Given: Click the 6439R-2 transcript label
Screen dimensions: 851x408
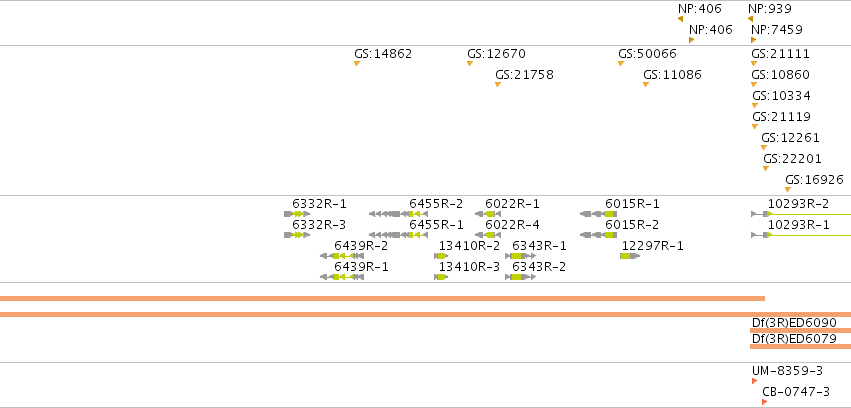Looking at the screenshot, I should click(x=361, y=246).
